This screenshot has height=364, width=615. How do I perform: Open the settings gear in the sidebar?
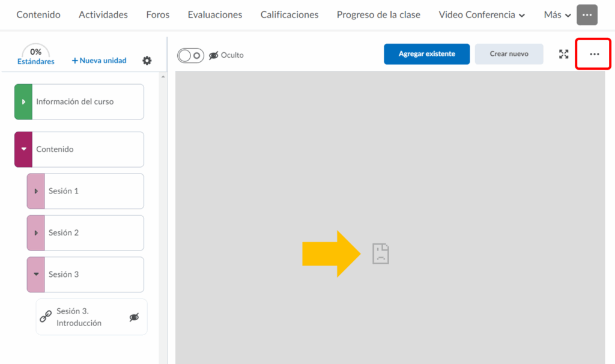point(147,61)
